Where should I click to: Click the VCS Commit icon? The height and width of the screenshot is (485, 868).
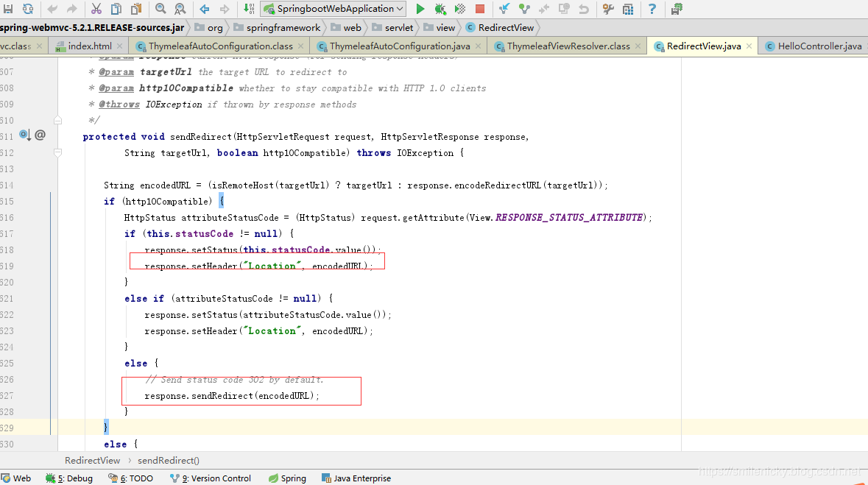pos(524,9)
